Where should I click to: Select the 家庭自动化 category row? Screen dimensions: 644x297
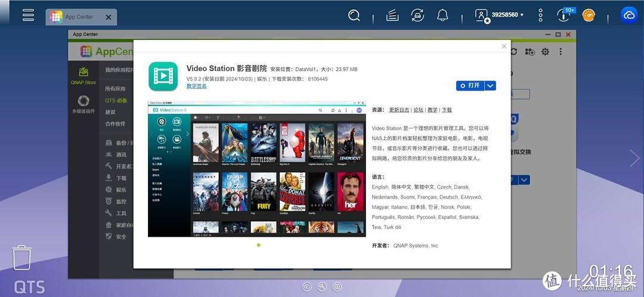(119, 225)
